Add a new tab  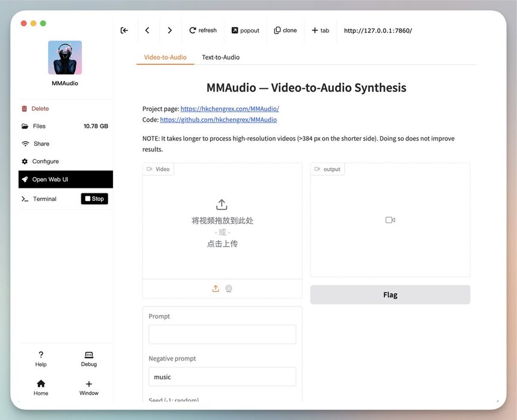tap(320, 31)
